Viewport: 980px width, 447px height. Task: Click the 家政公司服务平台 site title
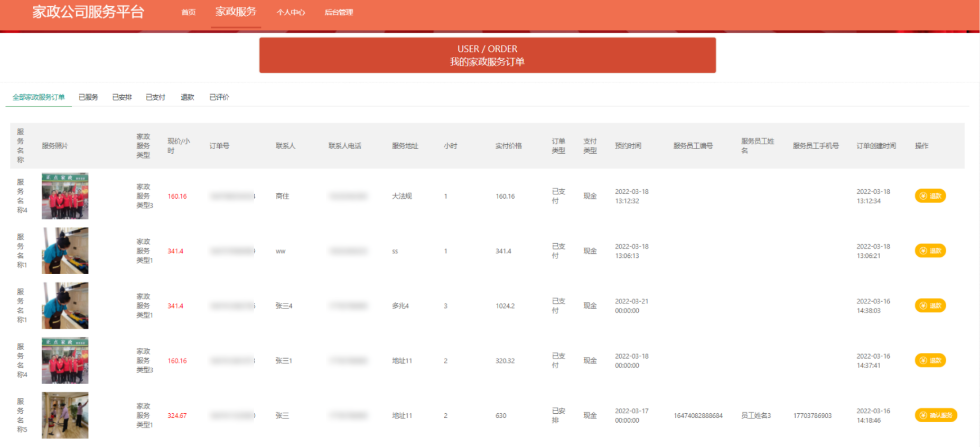tap(88, 12)
